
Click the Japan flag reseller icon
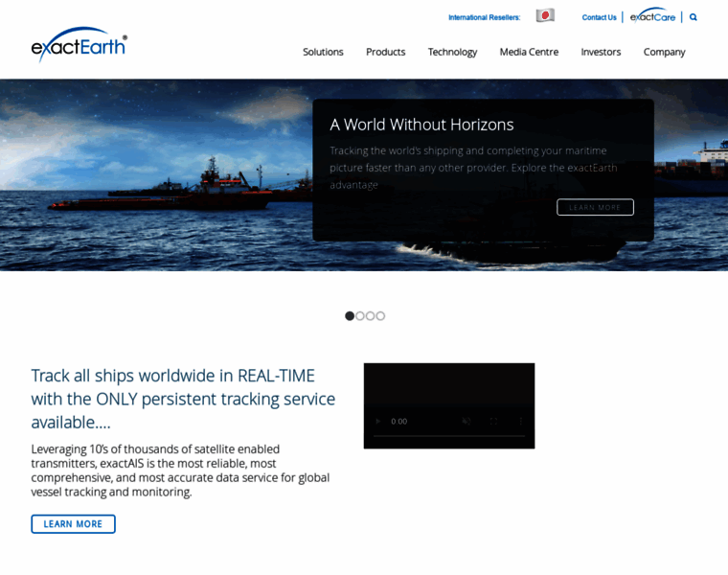point(545,15)
